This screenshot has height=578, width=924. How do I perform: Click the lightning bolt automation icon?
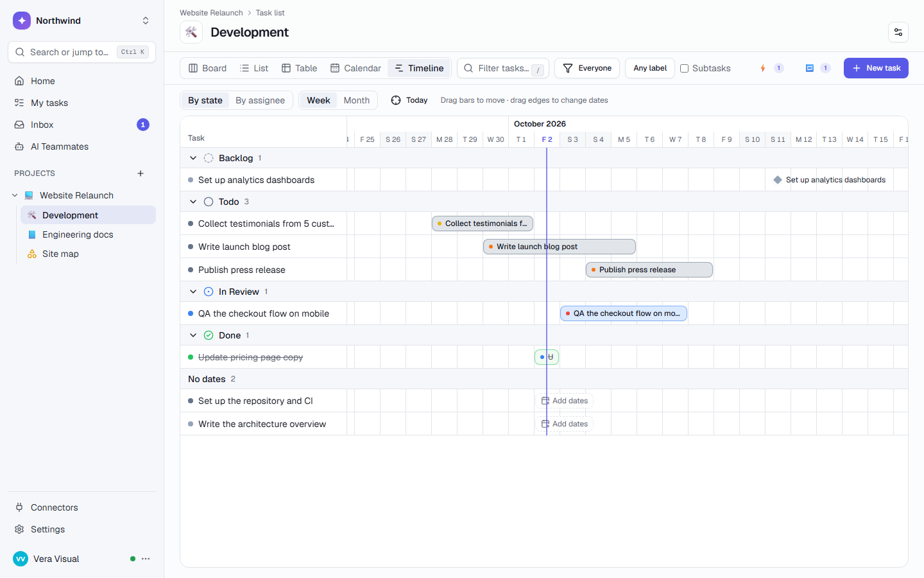coord(763,68)
